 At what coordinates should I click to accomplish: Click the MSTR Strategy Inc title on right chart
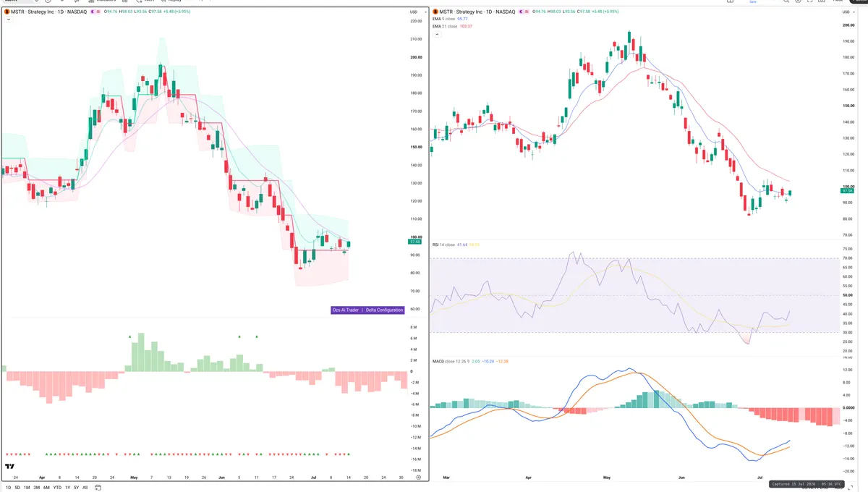[478, 12]
